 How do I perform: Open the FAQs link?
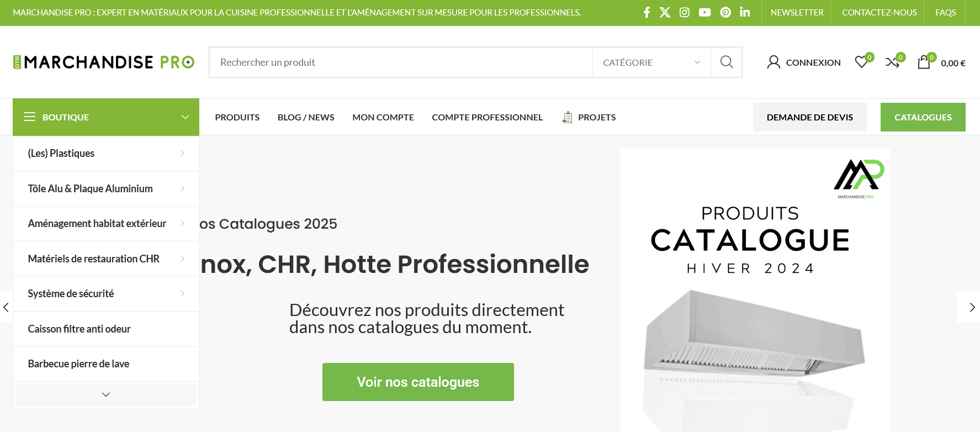tap(946, 12)
